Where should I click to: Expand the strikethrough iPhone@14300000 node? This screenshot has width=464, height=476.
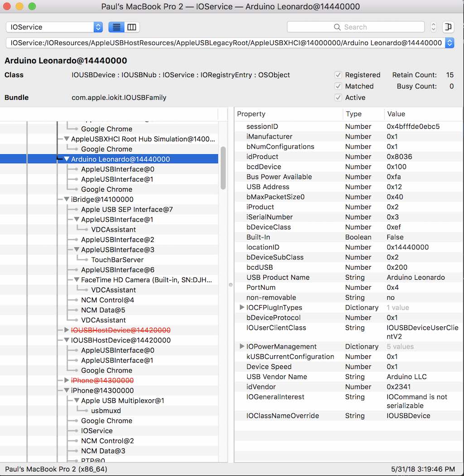pos(67,380)
